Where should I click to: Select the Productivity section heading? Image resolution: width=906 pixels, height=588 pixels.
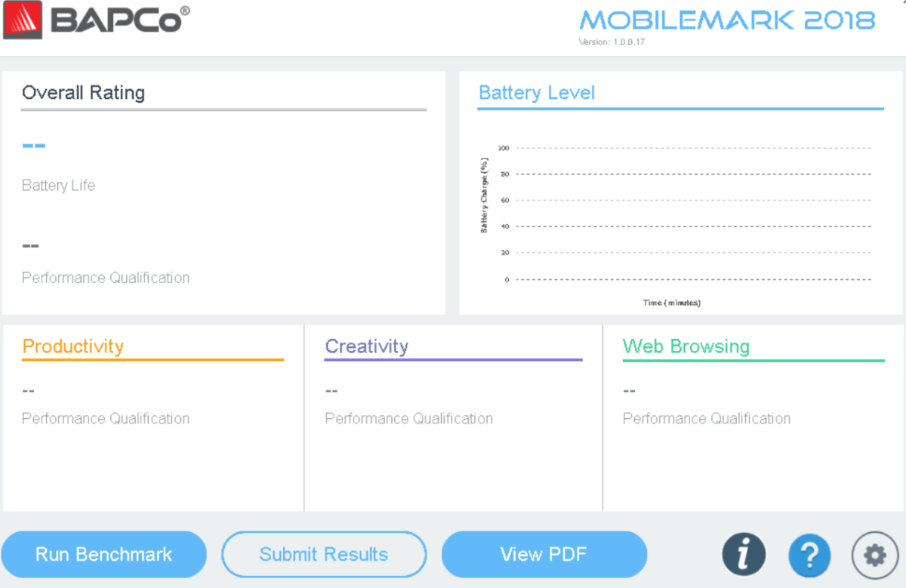(73, 346)
